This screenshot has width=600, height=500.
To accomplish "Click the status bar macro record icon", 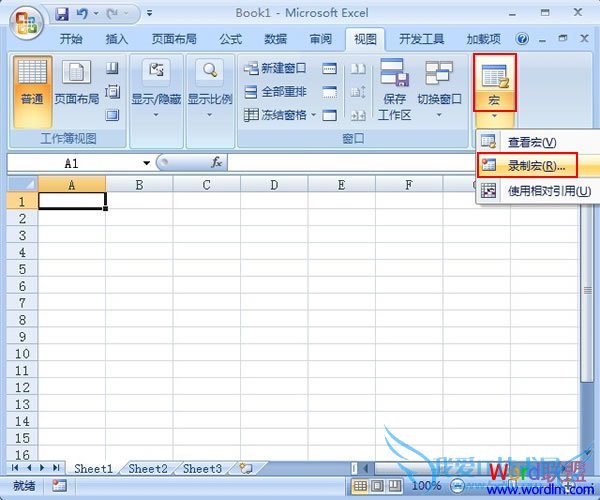I will point(59,486).
